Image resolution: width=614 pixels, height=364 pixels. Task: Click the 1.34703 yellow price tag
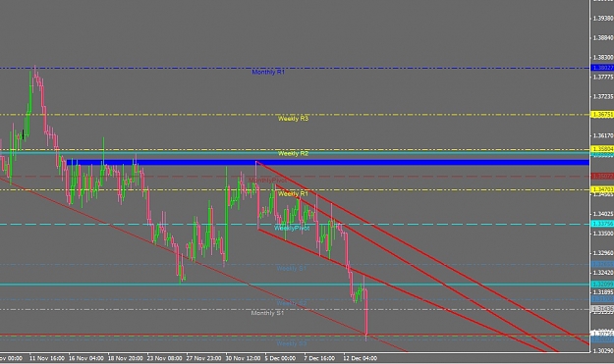pos(602,189)
